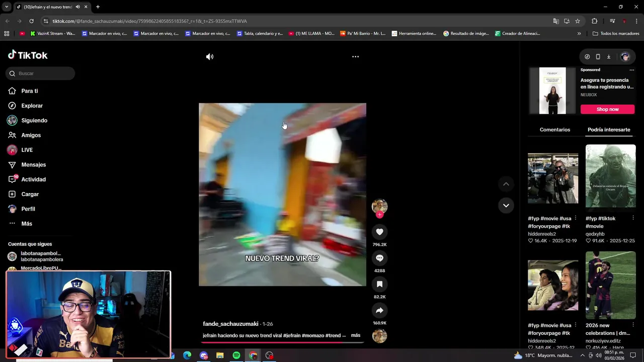Follow the creator with the red plus badge

[379, 215]
